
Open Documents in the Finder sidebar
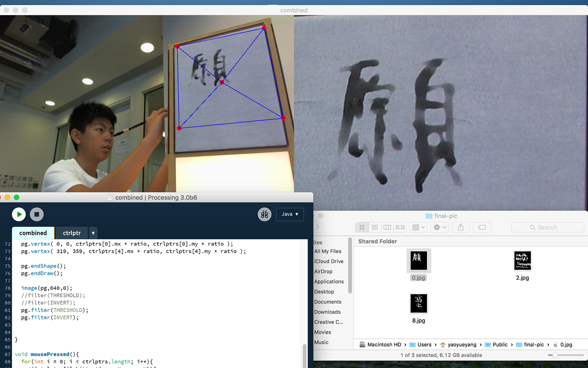coord(328,302)
